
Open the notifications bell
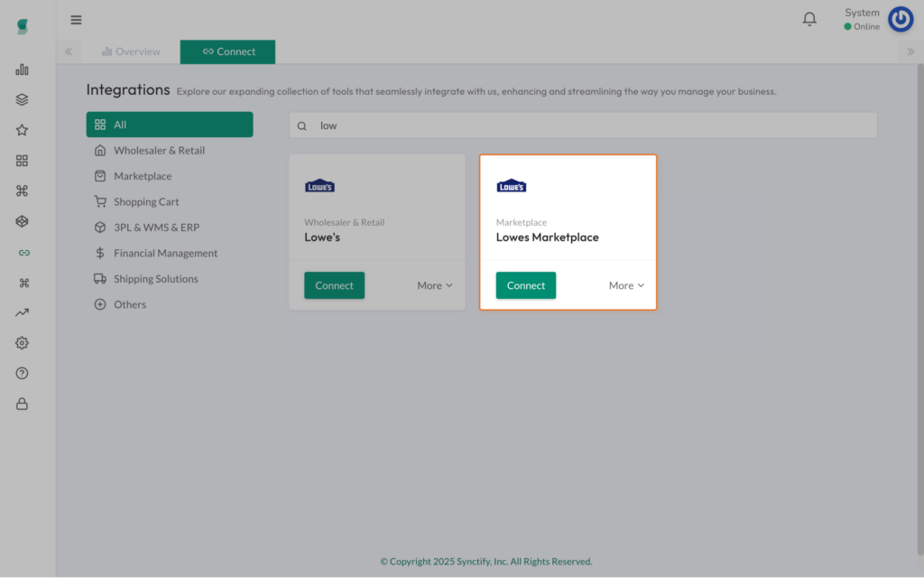[x=809, y=20]
